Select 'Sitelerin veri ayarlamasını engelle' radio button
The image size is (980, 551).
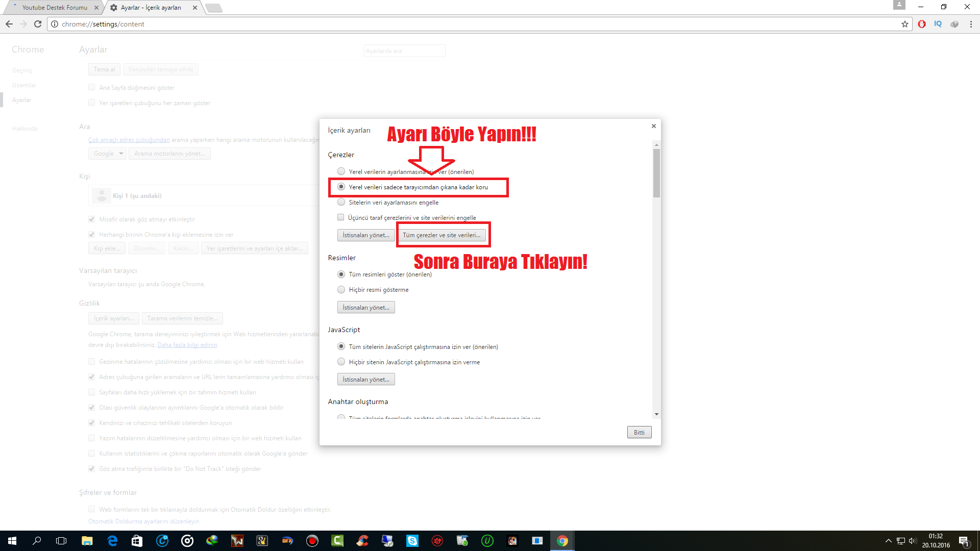pos(341,203)
